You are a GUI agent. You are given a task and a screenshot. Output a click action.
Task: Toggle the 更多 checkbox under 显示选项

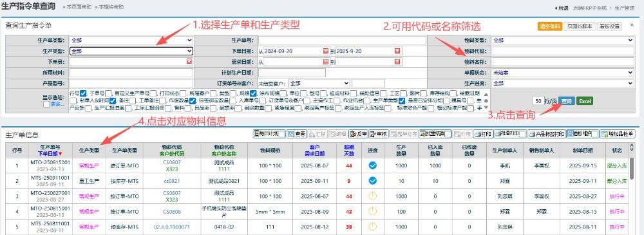point(47,104)
